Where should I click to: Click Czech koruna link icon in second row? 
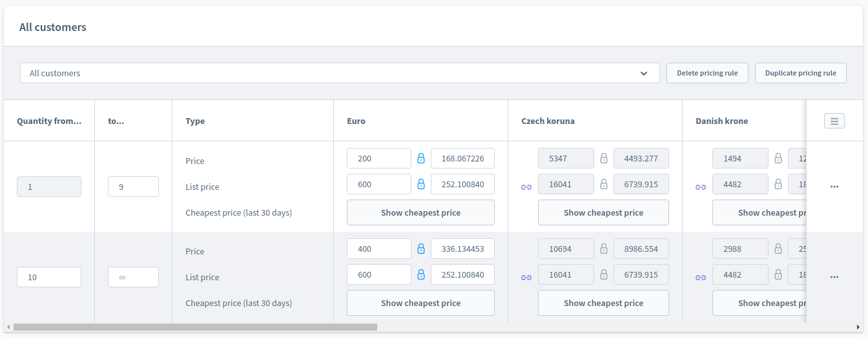coord(526,277)
